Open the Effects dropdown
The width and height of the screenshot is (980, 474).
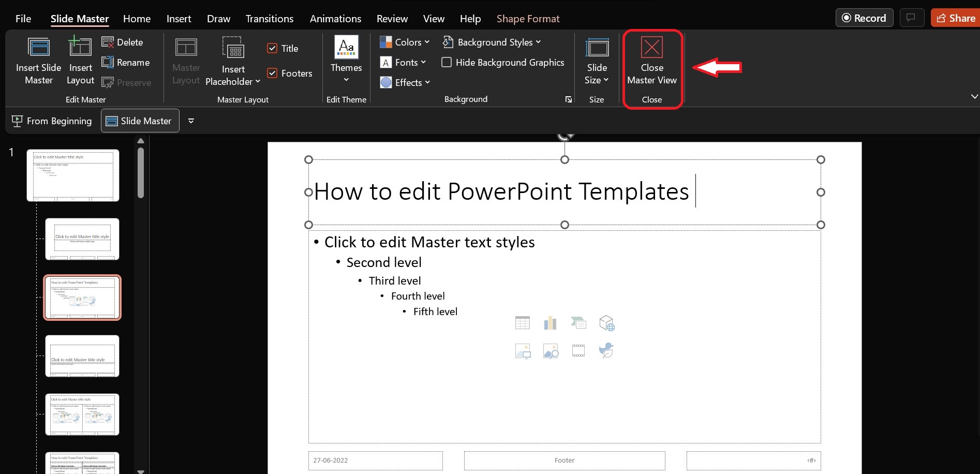pyautogui.click(x=405, y=83)
